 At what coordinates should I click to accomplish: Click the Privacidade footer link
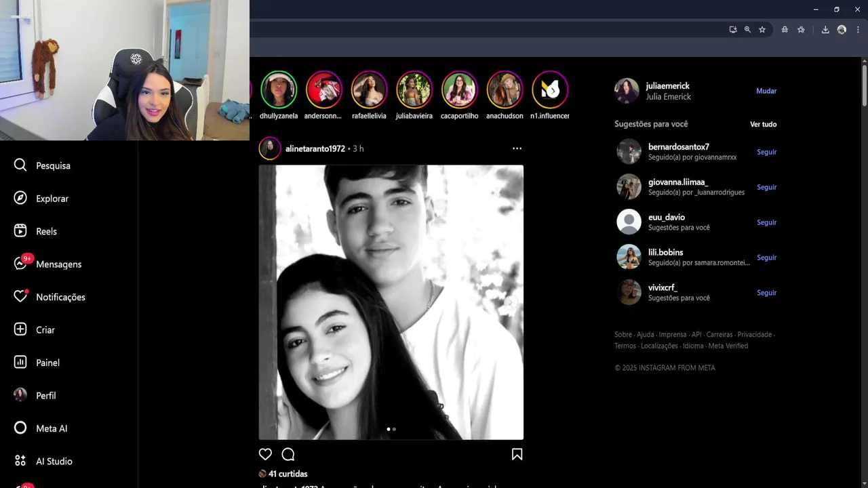(755, 335)
